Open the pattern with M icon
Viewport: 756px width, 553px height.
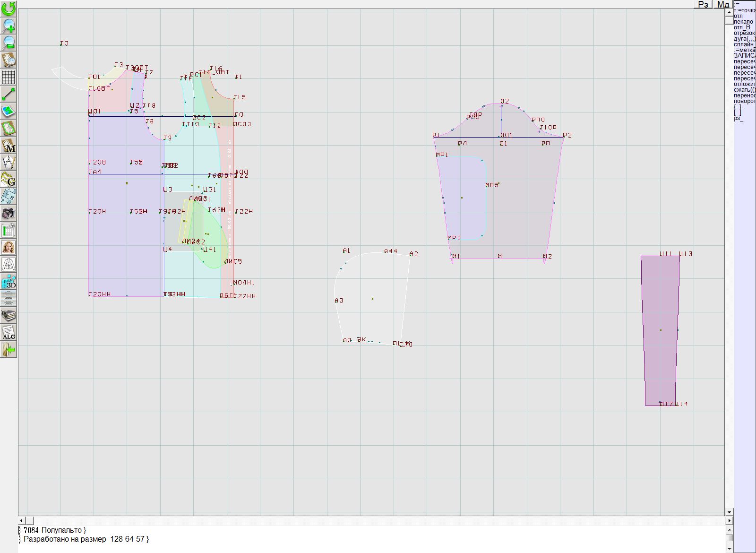9,145
